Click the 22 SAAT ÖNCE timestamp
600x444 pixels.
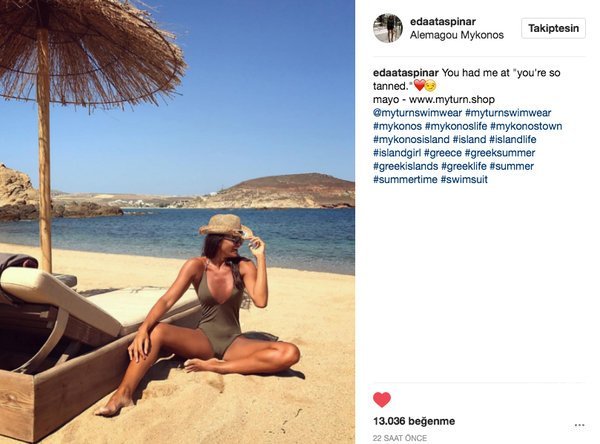tap(400, 438)
